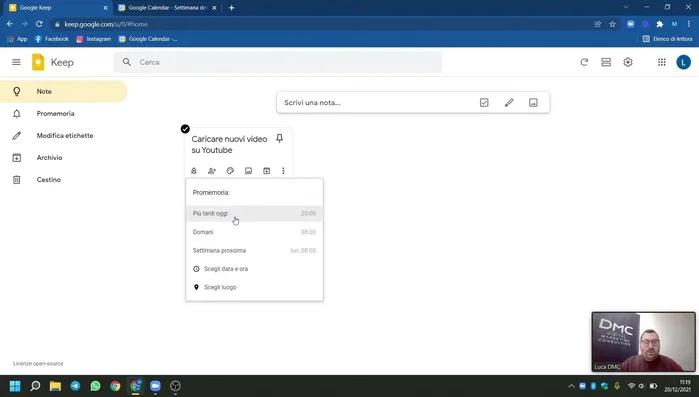Open a new browser tab
The width and height of the screenshot is (699, 397).
[x=231, y=8]
